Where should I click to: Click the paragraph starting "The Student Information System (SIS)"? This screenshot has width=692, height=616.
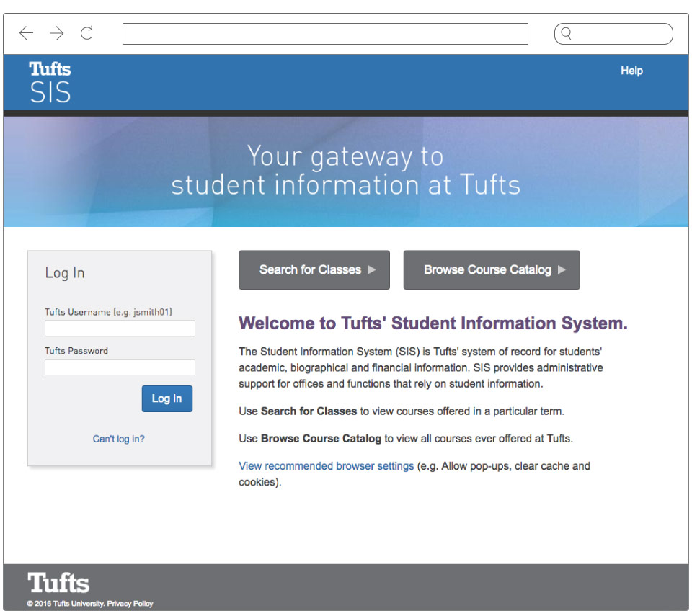point(420,367)
